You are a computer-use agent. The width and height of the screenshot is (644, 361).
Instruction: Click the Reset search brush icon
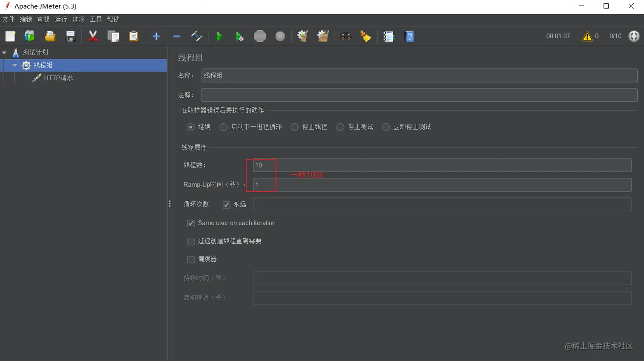click(366, 36)
